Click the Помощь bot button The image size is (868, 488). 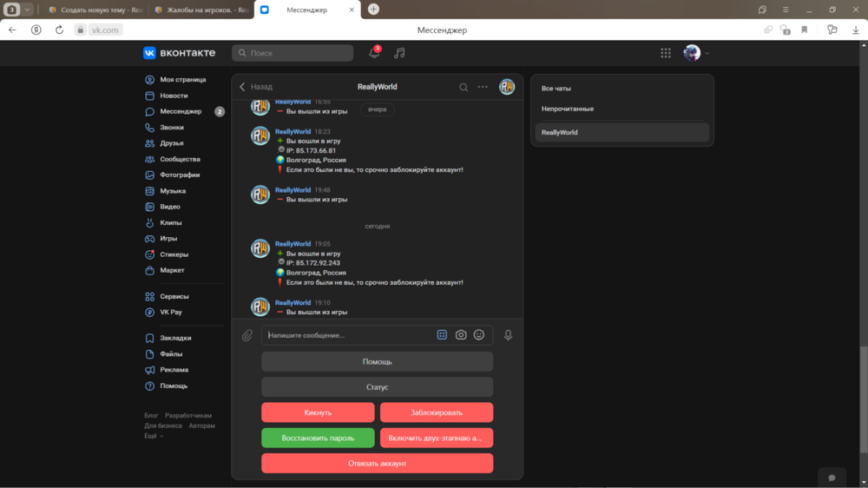pos(377,362)
